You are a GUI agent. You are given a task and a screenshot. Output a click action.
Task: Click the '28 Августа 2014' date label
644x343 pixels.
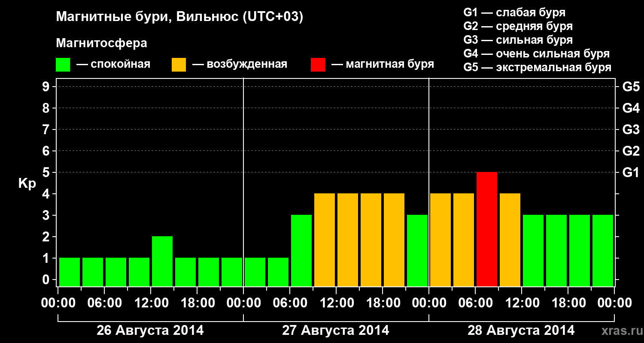click(521, 331)
